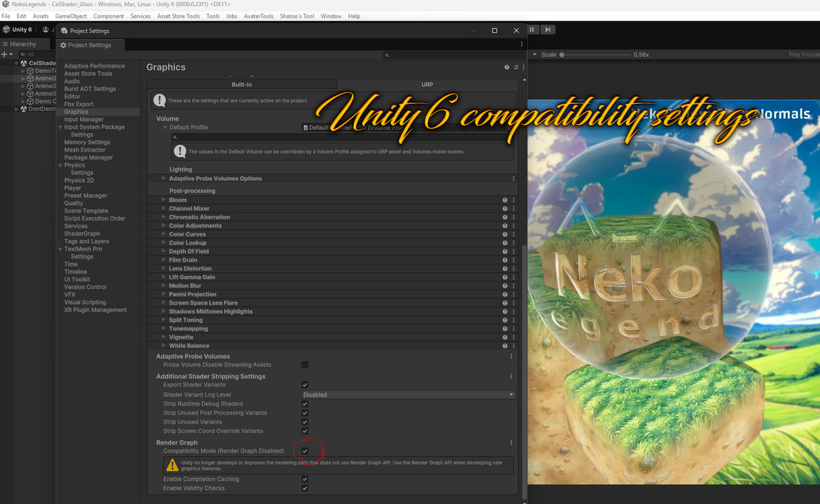Open Graphics settings help documentation icon
This screenshot has width=820, height=504.
click(507, 67)
